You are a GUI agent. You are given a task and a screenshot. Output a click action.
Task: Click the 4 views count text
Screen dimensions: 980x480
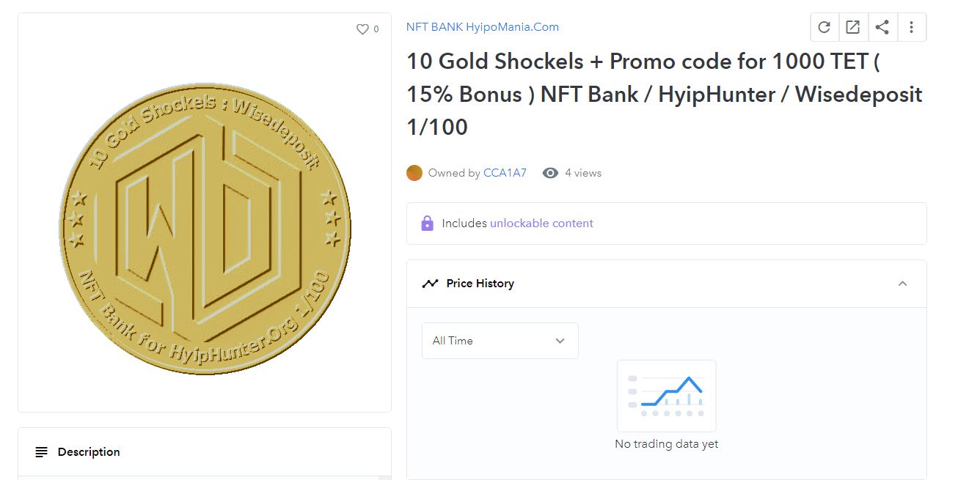pos(583,173)
